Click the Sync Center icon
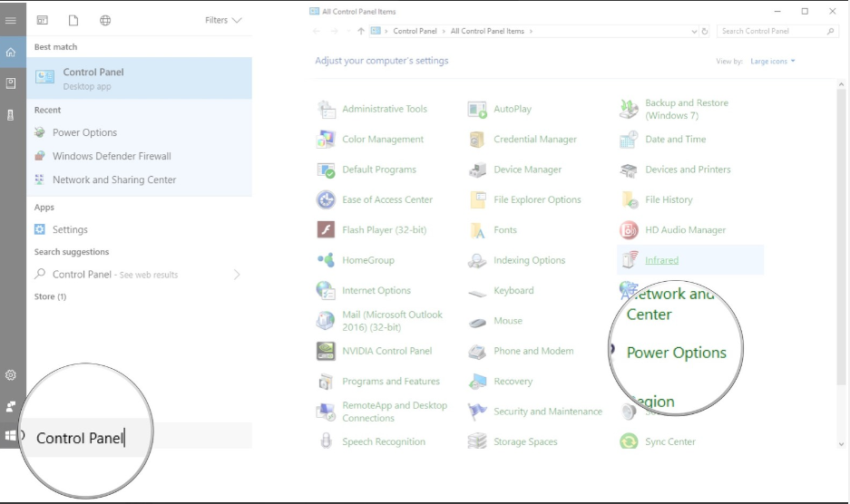The width and height of the screenshot is (850, 504). coord(629,441)
